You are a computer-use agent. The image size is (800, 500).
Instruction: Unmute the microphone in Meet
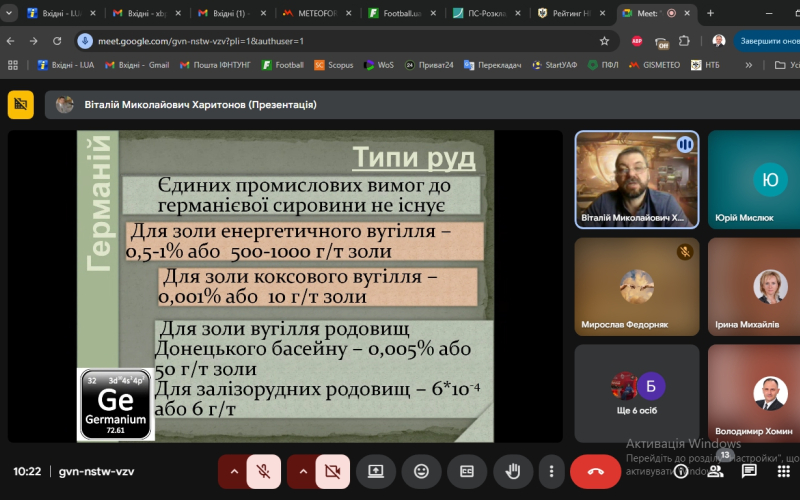coord(263,471)
